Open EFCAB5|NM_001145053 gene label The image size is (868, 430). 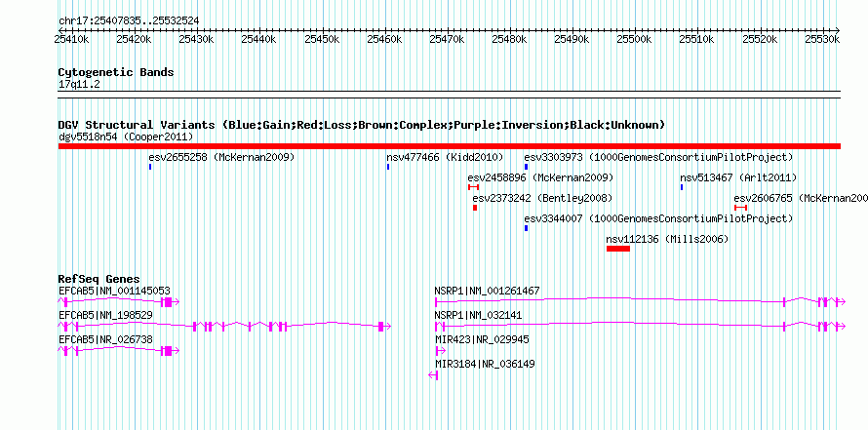point(114,291)
